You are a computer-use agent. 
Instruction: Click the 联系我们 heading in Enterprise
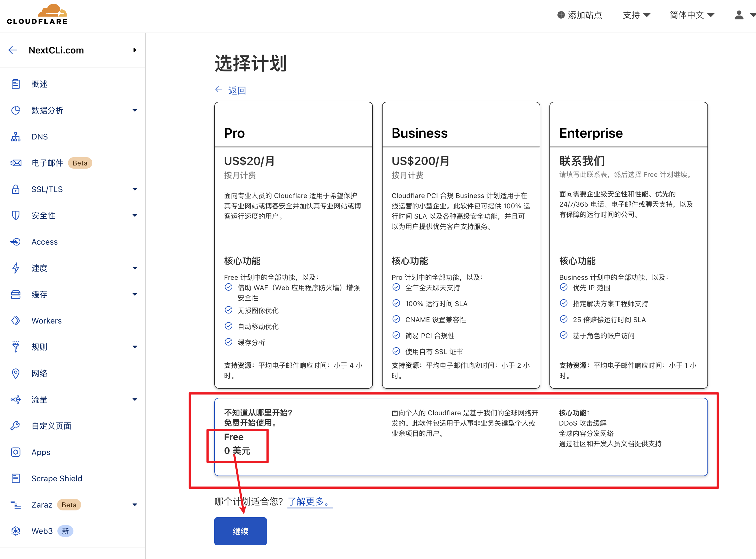click(582, 161)
